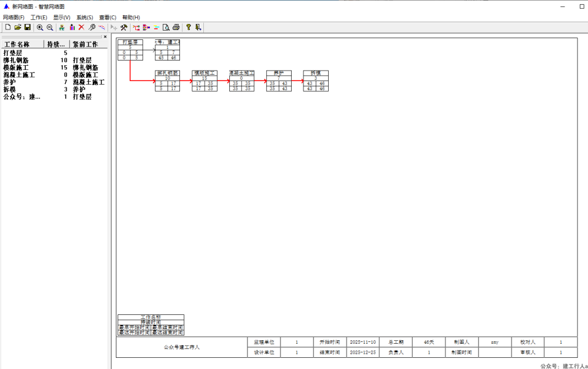Click the New file toolbar icon
Viewport: 588px width, 369px height.
pos(8,28)
